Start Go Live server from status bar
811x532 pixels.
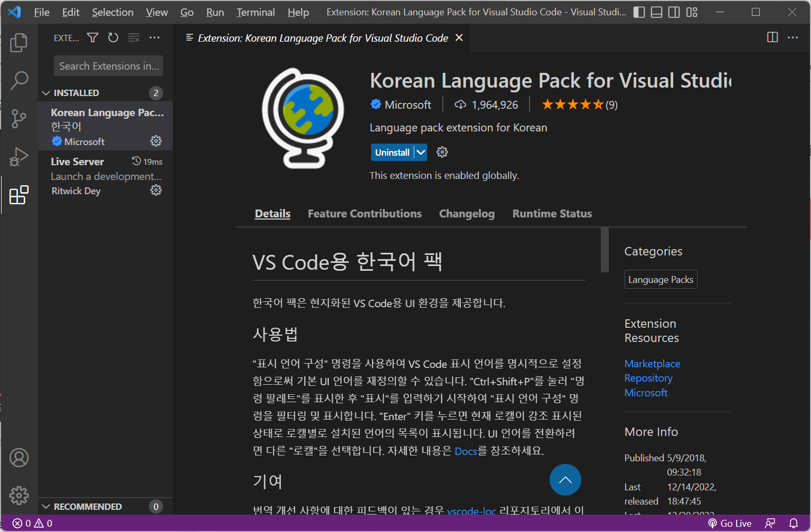[730, 523]
